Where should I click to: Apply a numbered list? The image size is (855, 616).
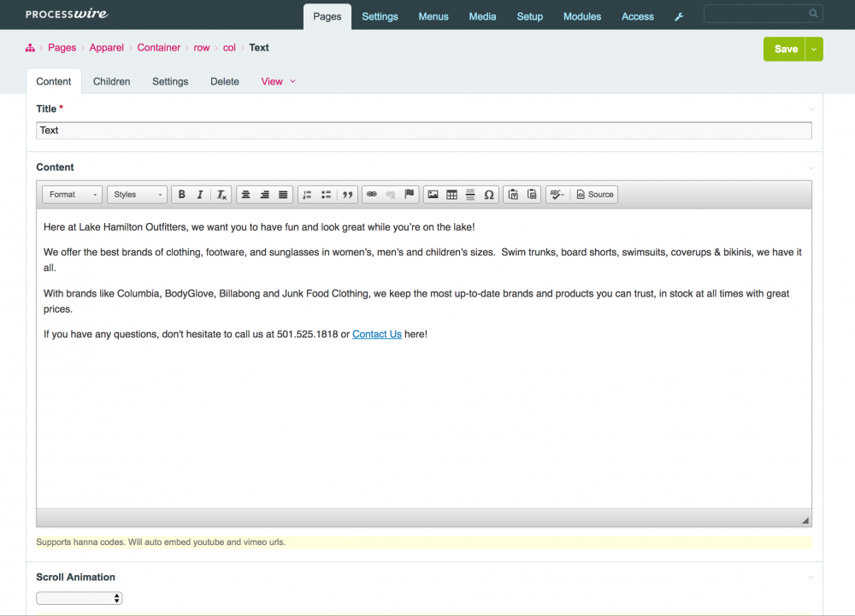point(306,194)
